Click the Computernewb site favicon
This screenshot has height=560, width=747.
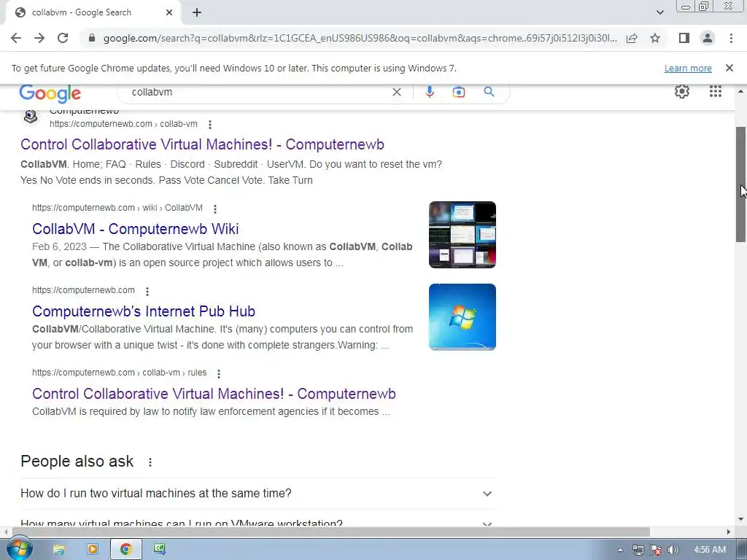pos(31,116)
